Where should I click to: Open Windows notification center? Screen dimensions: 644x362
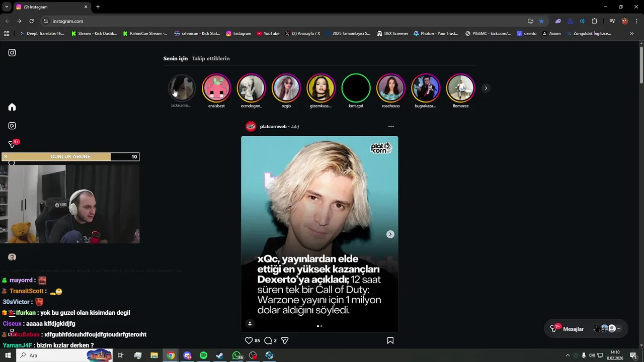(633, 355)
